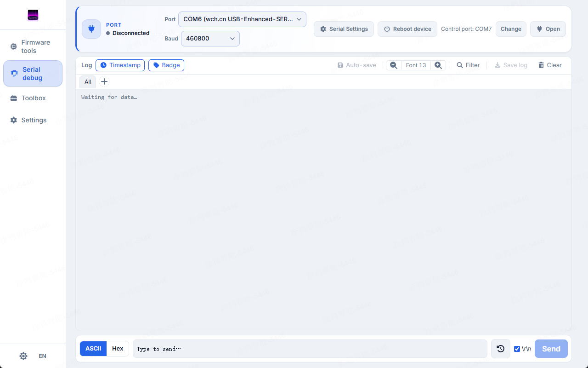This screenshot has width=588, height=368.
Task: Switch send mode to ASCII
Action: pos(93,349)
